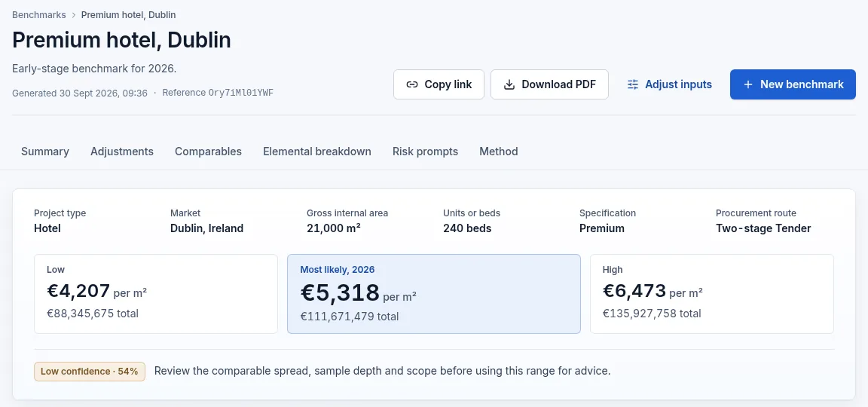868x407 pixels.
Task: Click the reference code Ory7iMl01YWF
Action: [241, 93]
